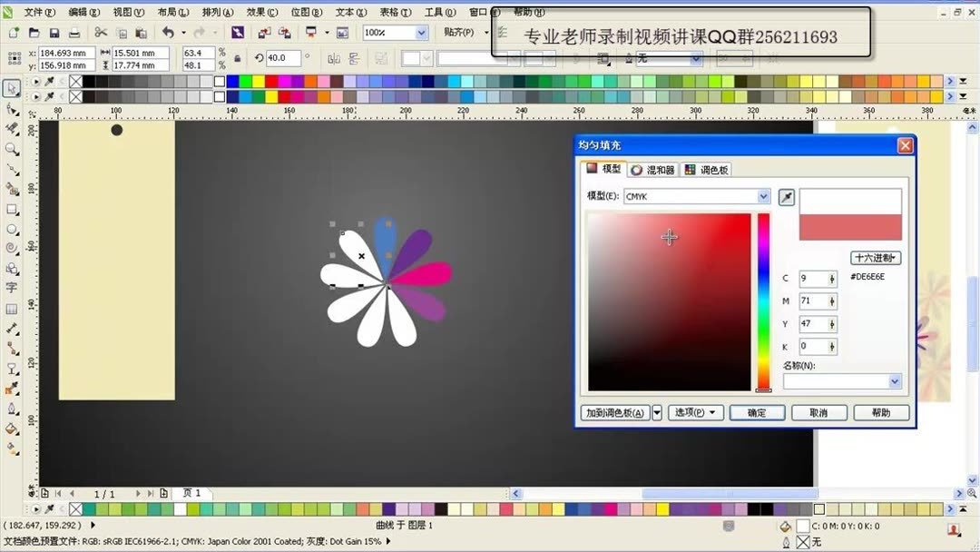
Task: Select the goblet Transparency tool
Action: 12,369
